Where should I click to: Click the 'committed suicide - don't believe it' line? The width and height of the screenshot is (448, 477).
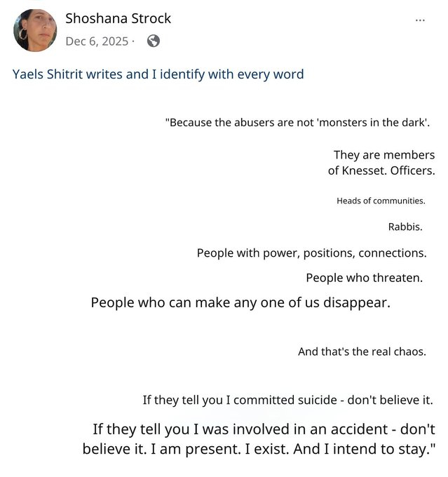coord(287,400)
